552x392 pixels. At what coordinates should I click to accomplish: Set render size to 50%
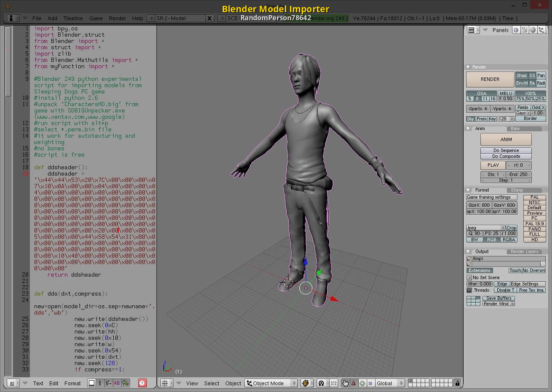(x=531, y=99)
